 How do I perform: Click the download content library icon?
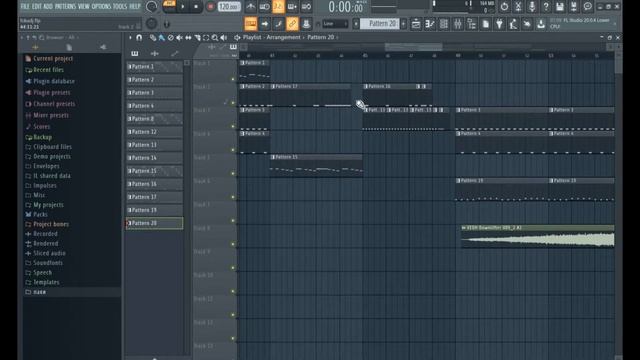coord(541,24)
